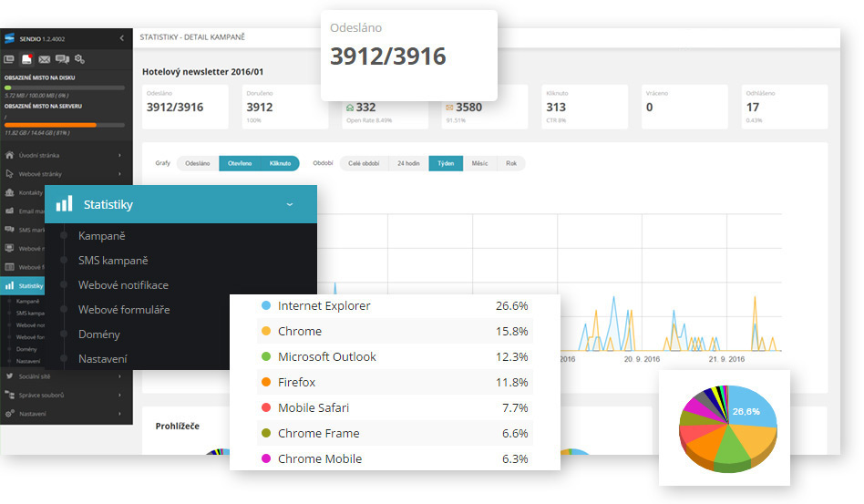864x504 pixels.
Task: Click the Odhlášeno 17 statistic card
Action: point(785,107)
